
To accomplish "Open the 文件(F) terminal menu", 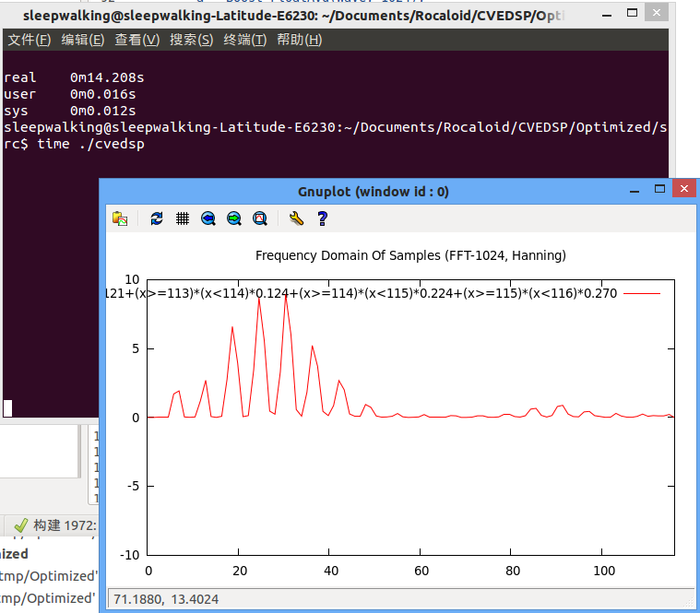I will point(30,41).
